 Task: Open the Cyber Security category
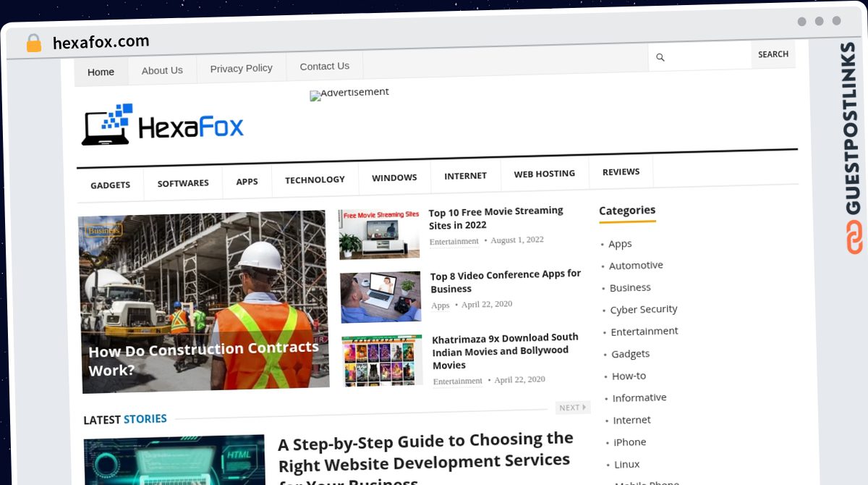643,309
